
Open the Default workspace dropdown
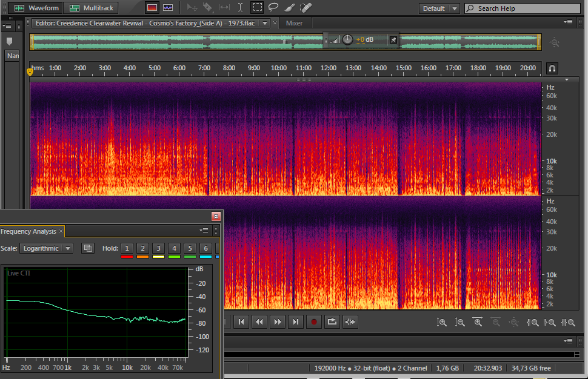click(x=439, y=8)
